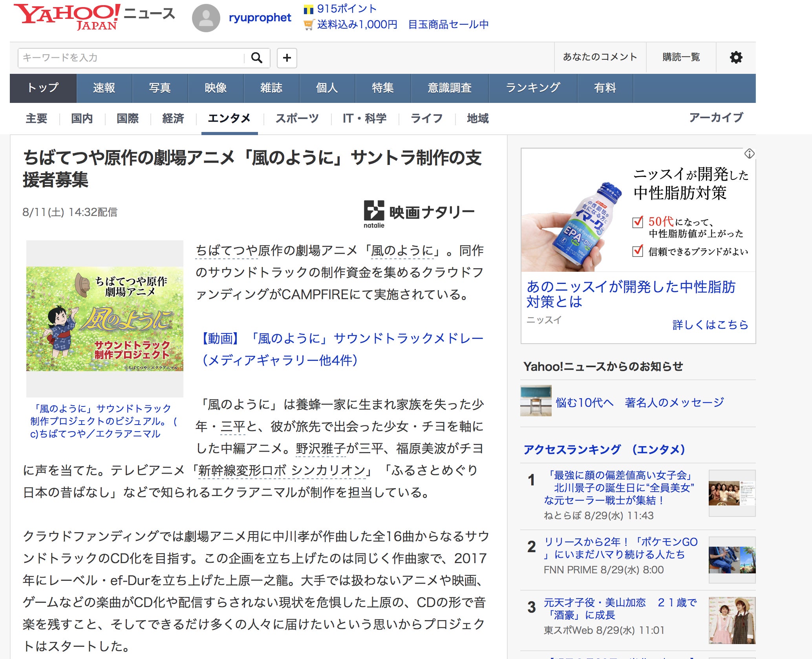Click the ad info icon on Nissui ad
The image size is (812, 659).
pos(749,154)
